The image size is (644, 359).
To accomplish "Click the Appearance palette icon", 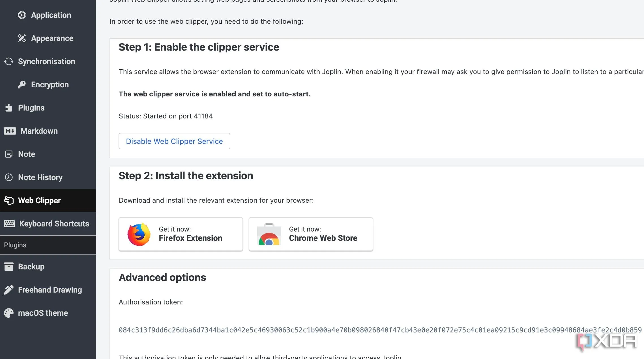I will [x=22, y=38].
